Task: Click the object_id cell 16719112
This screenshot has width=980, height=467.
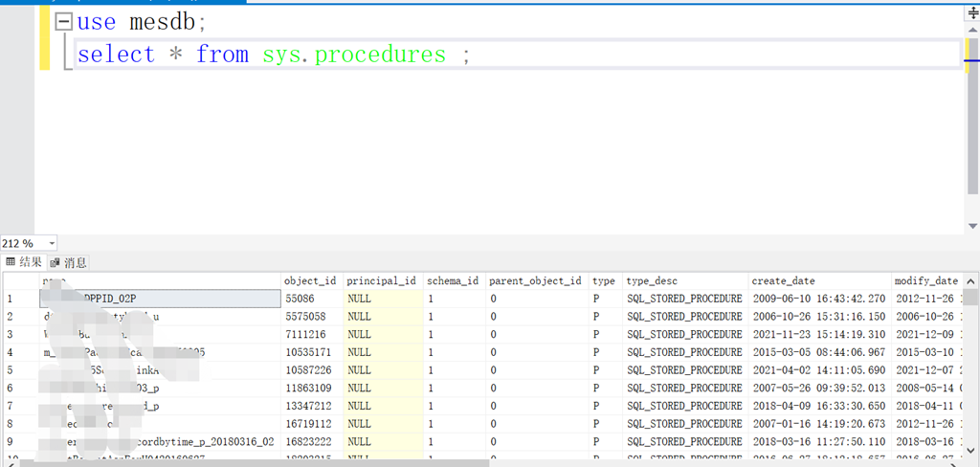Action: [x=312, y=423]
